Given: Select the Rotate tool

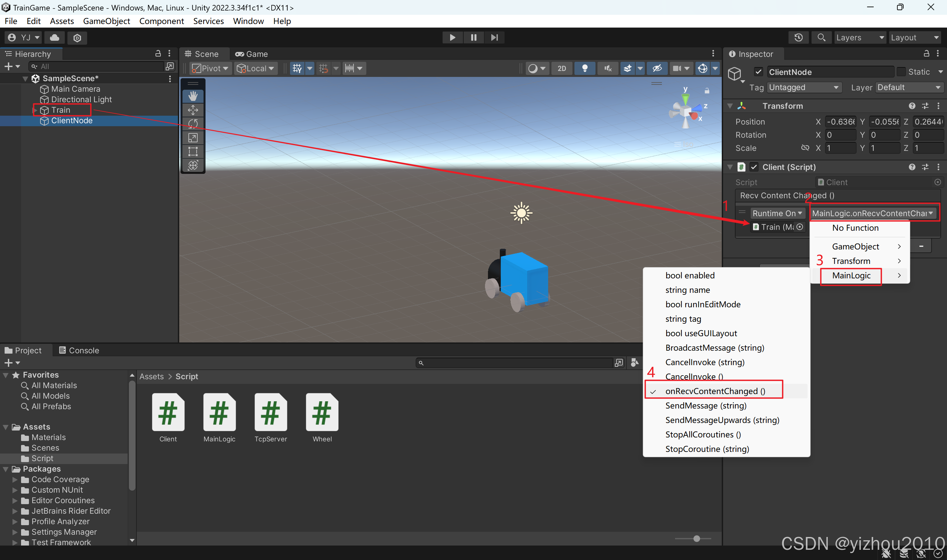Looking at the screenshot, I should [193, 124].
